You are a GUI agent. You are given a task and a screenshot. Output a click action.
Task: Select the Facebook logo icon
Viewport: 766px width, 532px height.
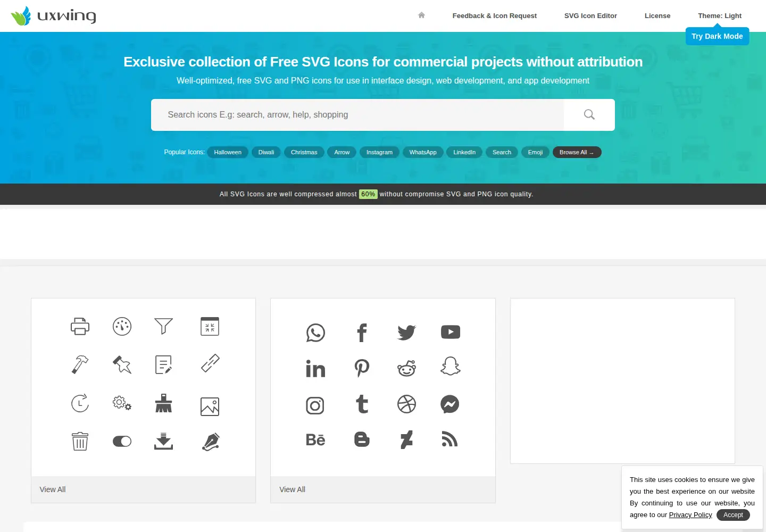point(362,332)
